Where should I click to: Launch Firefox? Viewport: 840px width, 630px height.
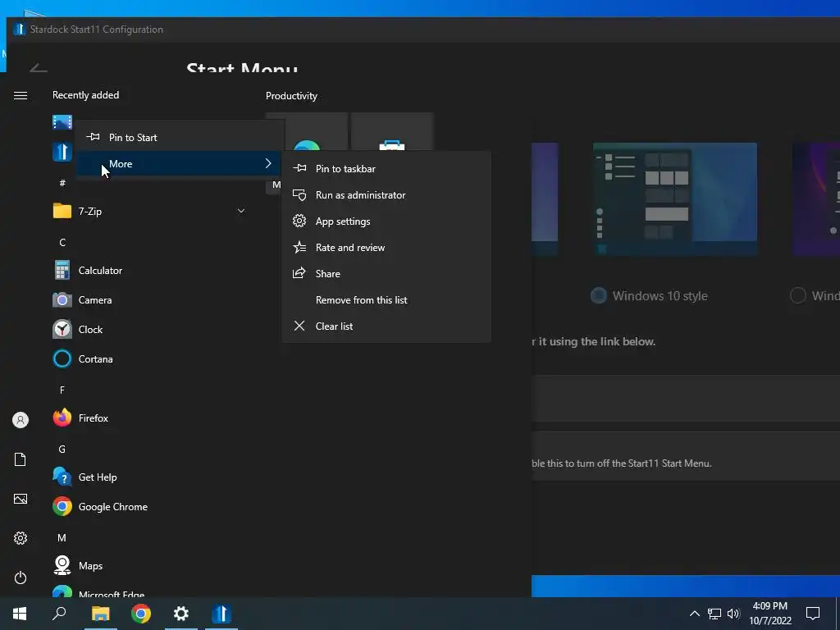click(x=150, y=418)
